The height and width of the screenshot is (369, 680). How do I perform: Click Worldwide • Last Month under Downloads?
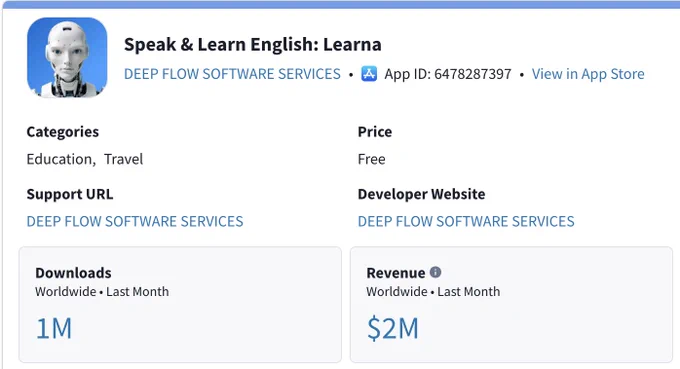(x=102, y=292)
